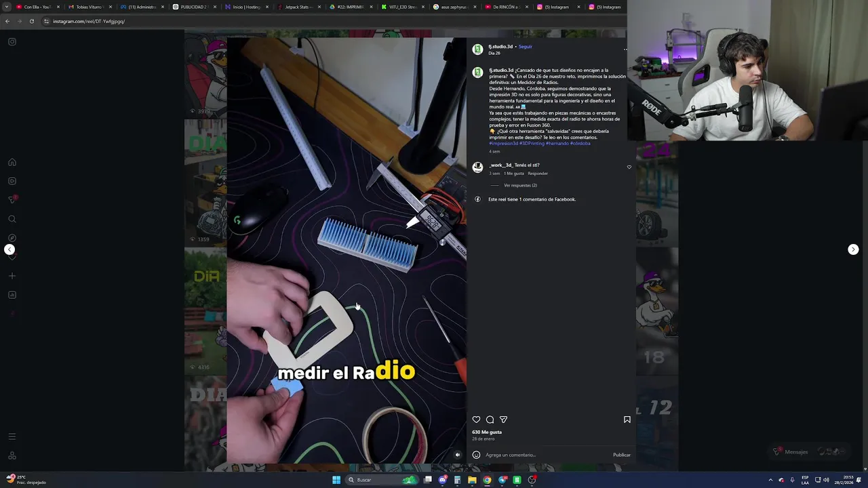Open the sidebar dashboard icon below Create

coord(12,295)
